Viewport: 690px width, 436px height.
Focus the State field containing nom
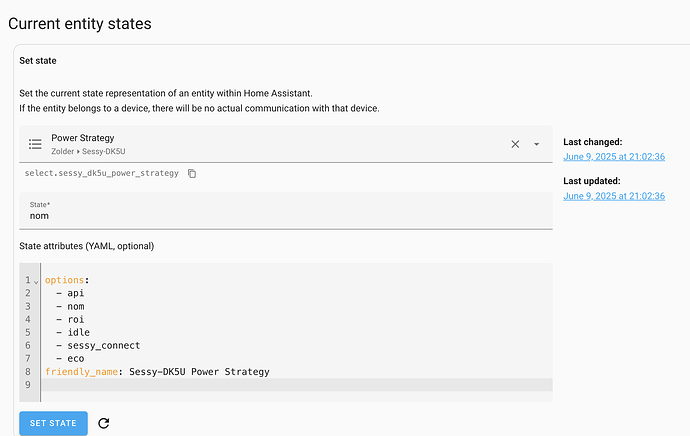(285, 215)
